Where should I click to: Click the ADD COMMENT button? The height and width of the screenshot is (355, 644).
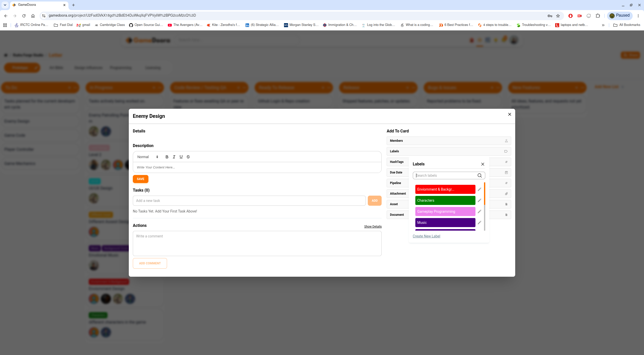[150, 263]
